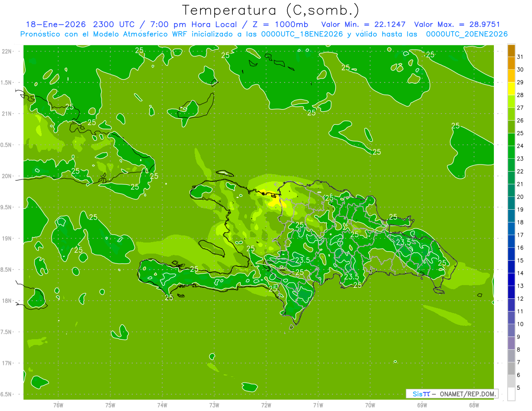
Task: Click the yellow swatch between 28 and 29
Action: tap(511, 88)
